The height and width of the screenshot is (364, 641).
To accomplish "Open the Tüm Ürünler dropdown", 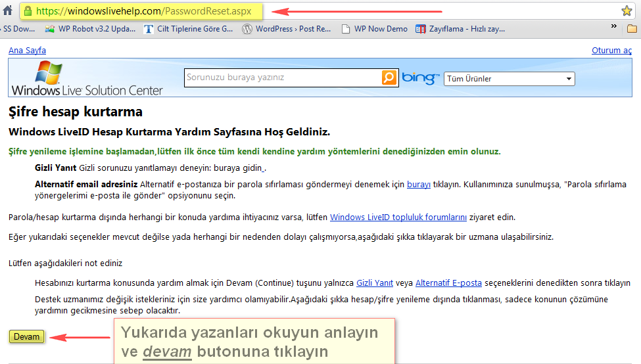I will pyautogui.click(x=510, y=79).
